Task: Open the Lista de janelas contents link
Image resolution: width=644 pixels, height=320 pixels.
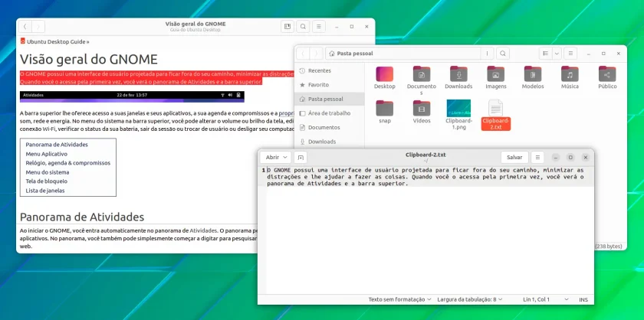Action: click(x=45, y=191)
